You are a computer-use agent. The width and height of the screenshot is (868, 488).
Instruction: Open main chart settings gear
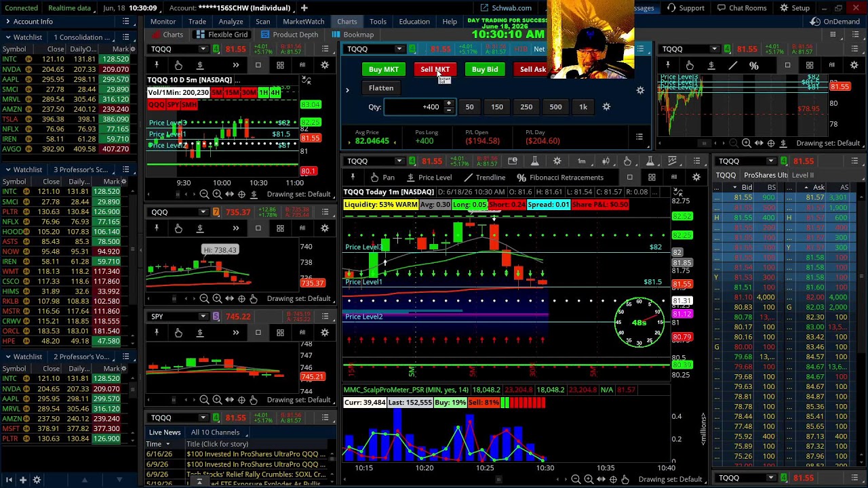point(557,161)
